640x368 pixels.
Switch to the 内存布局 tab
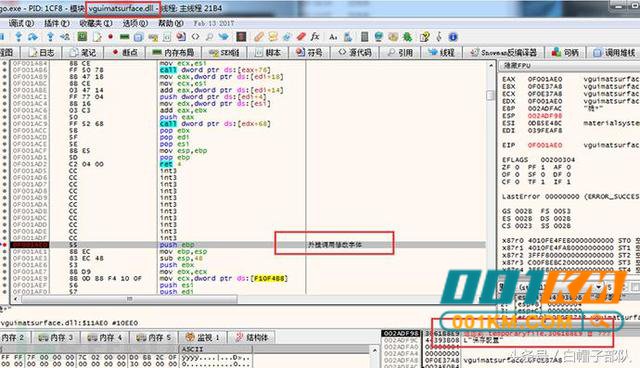[173, 53]
